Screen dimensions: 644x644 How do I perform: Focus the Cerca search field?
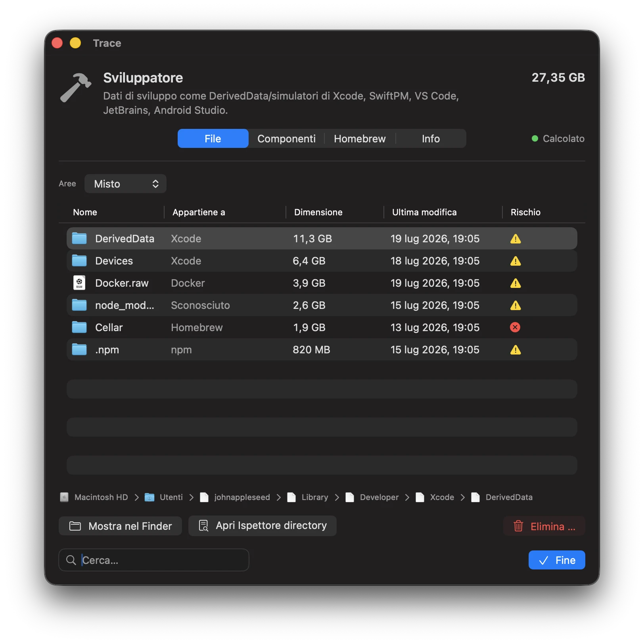click(154, 560)
